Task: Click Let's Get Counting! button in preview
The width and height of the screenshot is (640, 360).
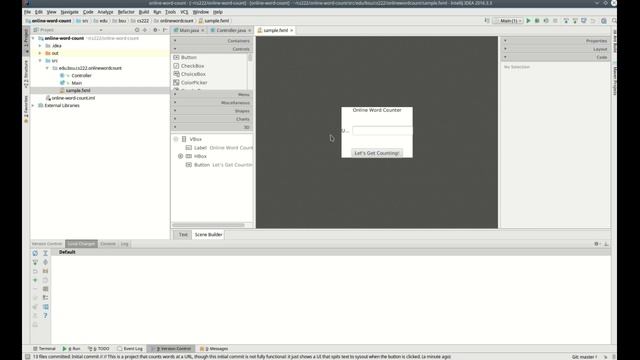Action: (377, 153)
